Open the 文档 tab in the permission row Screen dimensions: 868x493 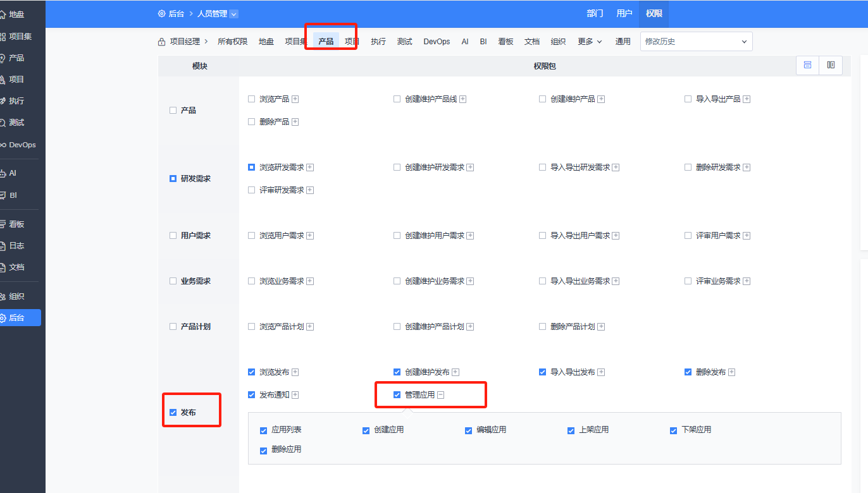click(532, 42)
